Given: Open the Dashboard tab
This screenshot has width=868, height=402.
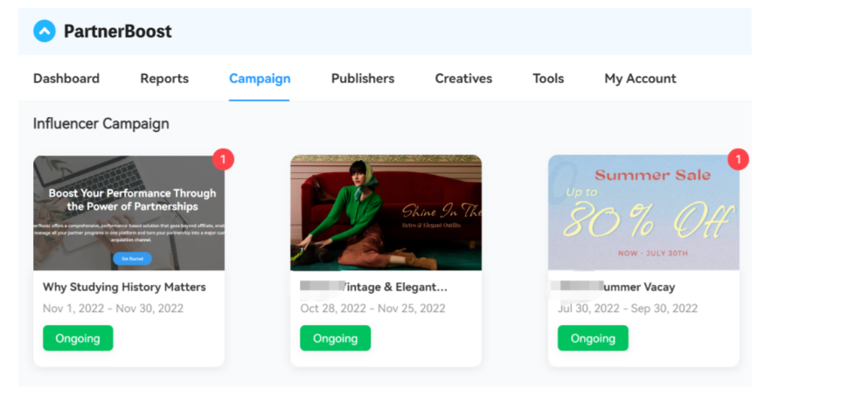Looking at the screenshot, I should coord(66,79).
